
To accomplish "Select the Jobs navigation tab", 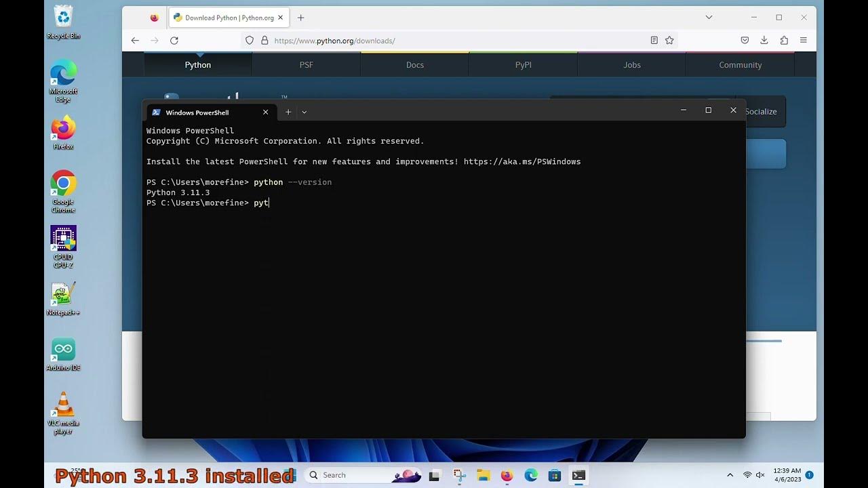I will coord(632,65).
